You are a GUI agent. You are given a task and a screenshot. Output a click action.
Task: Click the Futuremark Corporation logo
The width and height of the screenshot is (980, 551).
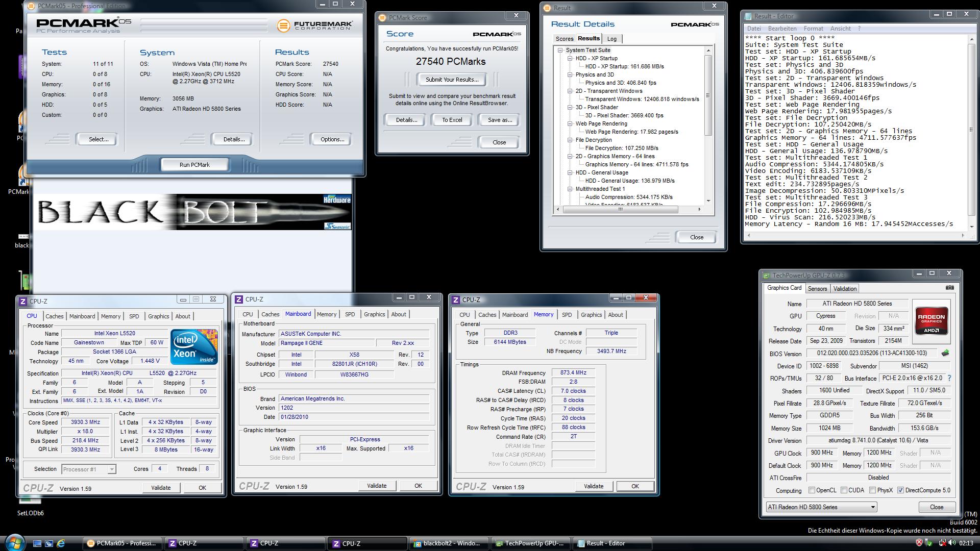point(315,25)
